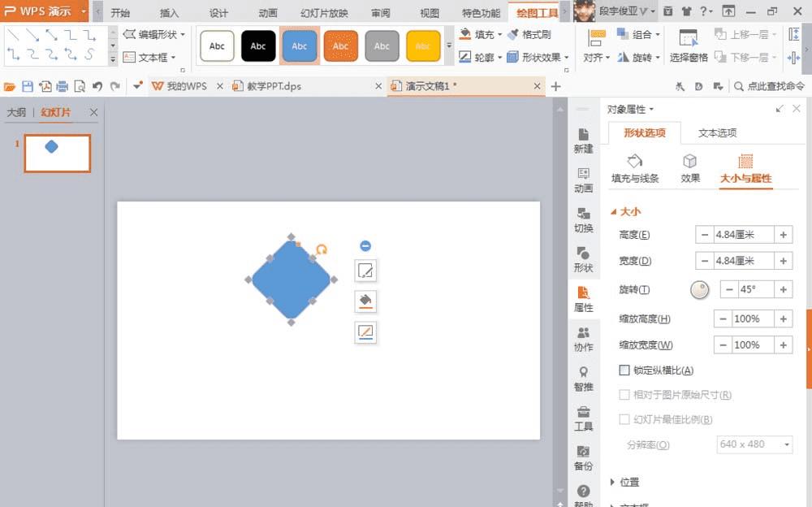Increase 高度 with plus stepper

[784, 235]
